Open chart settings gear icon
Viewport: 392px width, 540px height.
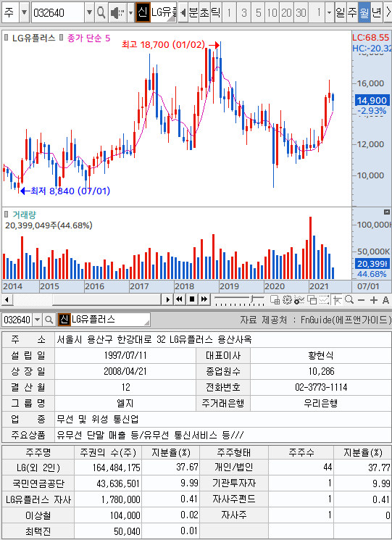tap(287, 299)
